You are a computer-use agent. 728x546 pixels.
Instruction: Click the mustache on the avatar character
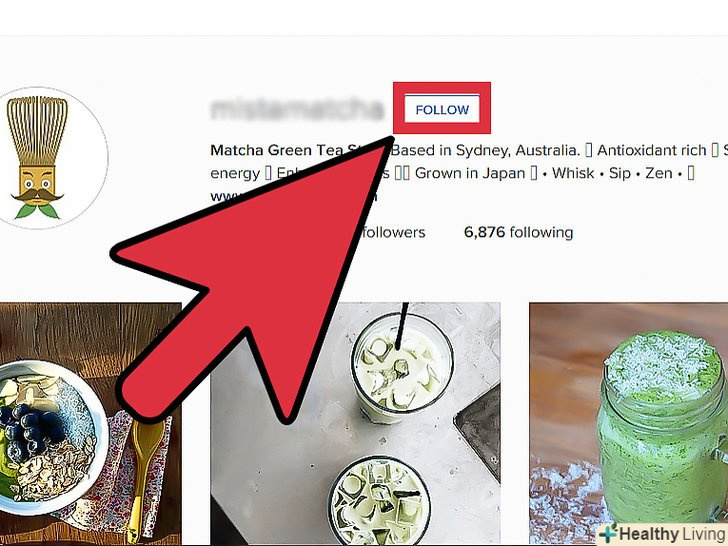click(x=37, y=195)
